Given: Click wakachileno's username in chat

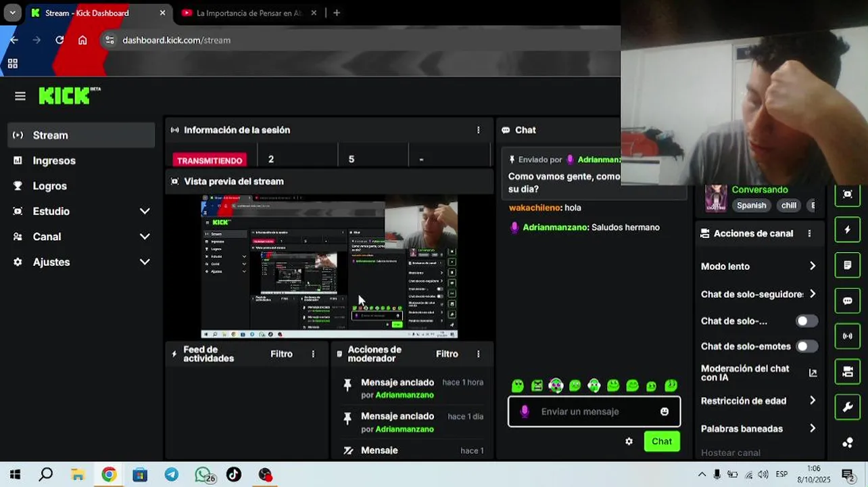Looking at the screenshot, I should (x=535, y=208).
